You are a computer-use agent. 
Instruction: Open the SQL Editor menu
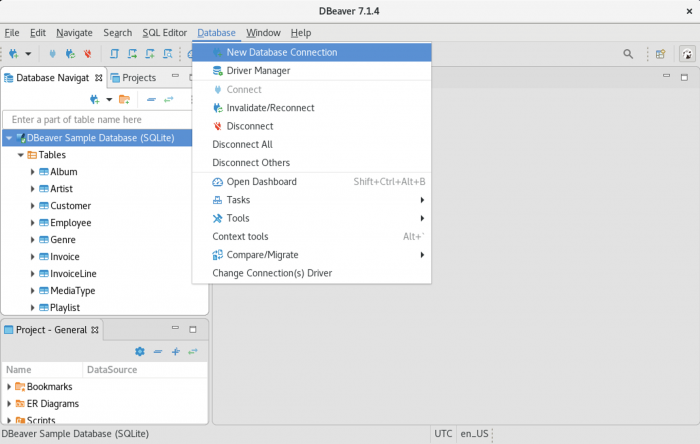[x=164, y=33]
